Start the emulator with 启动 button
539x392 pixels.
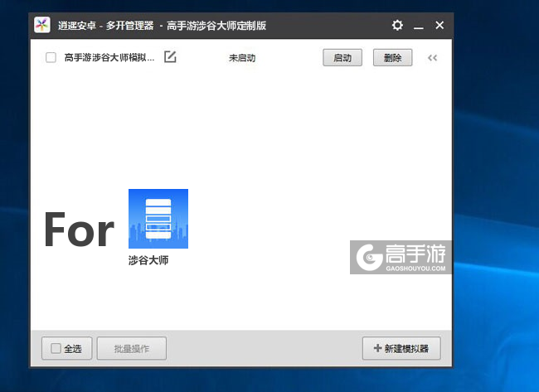point(342,58)
